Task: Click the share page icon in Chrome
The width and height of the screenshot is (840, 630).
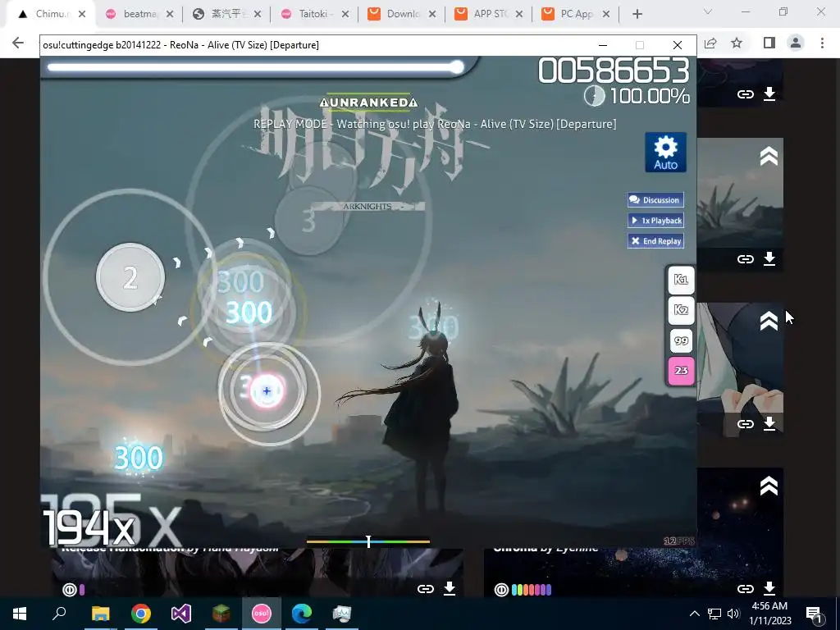Action: pyautogui.click(x=710, y=43)
